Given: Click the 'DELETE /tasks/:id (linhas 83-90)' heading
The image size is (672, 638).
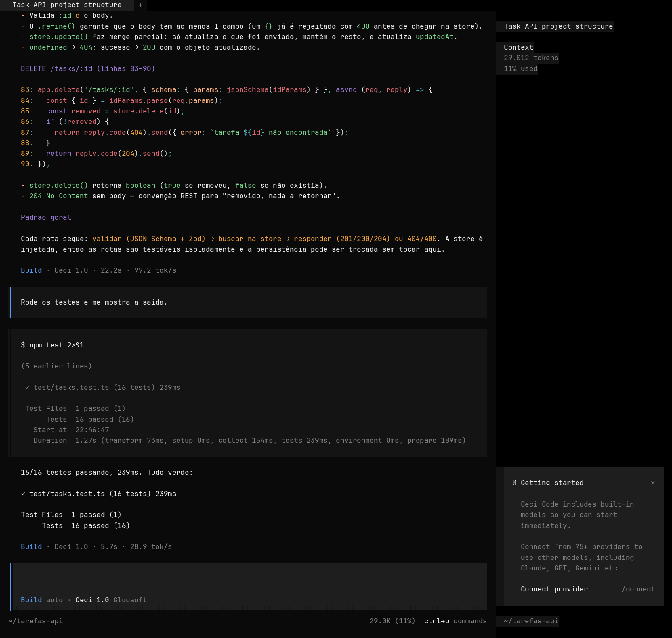Looking at the screenshot, I should 88,69.
